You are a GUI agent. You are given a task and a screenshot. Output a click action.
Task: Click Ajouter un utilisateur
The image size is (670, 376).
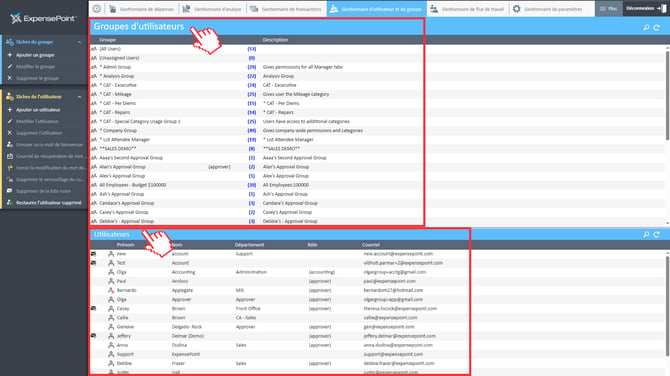pyautogui.click(x=38, y=110)
